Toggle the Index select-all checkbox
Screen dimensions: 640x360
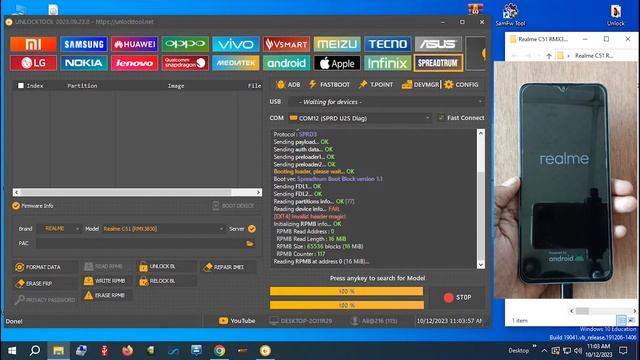(x=21, y=85)
